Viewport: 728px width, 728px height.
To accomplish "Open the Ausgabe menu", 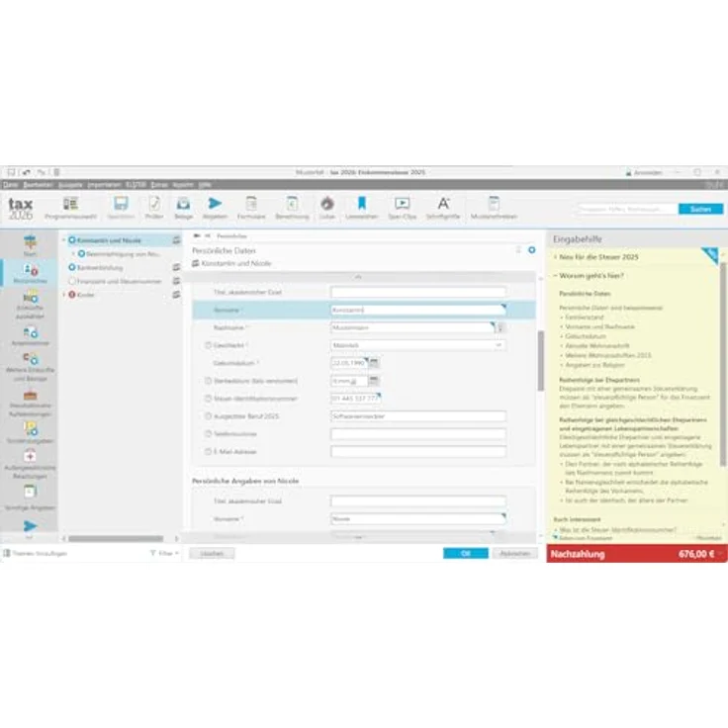I will coord(70,185).
